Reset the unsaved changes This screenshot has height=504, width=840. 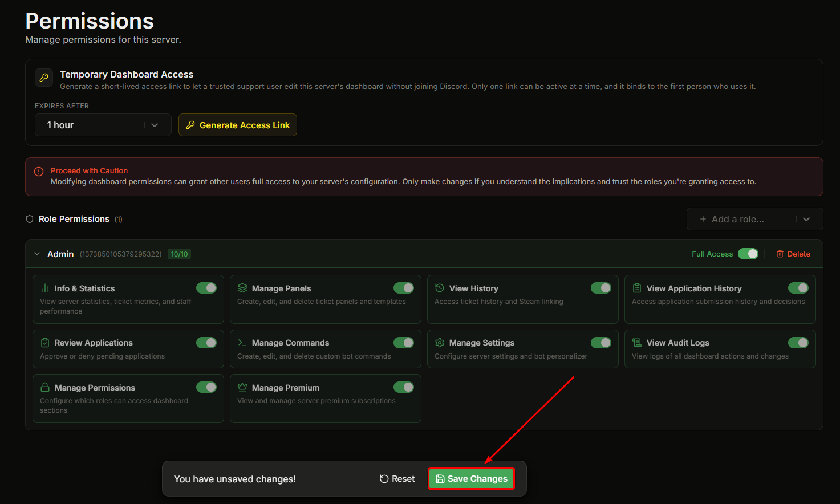click(x=397, y=479)
